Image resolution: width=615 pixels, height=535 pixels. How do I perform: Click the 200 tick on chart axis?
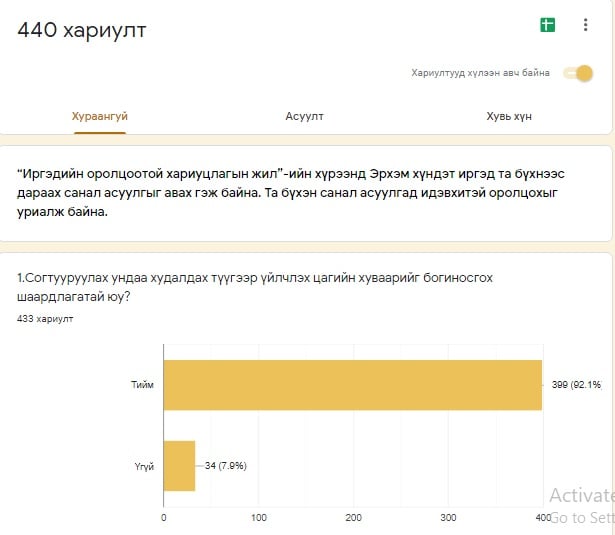353,517
